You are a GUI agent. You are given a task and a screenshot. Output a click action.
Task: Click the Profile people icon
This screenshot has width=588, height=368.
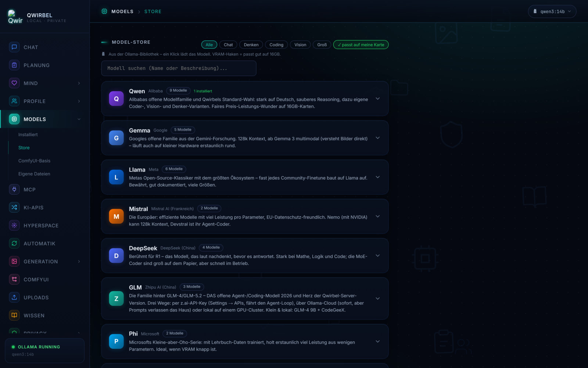[x=14, y=101]
